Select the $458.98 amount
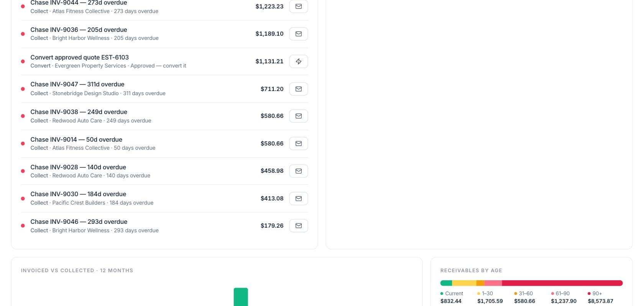 (x=272, y=171)
